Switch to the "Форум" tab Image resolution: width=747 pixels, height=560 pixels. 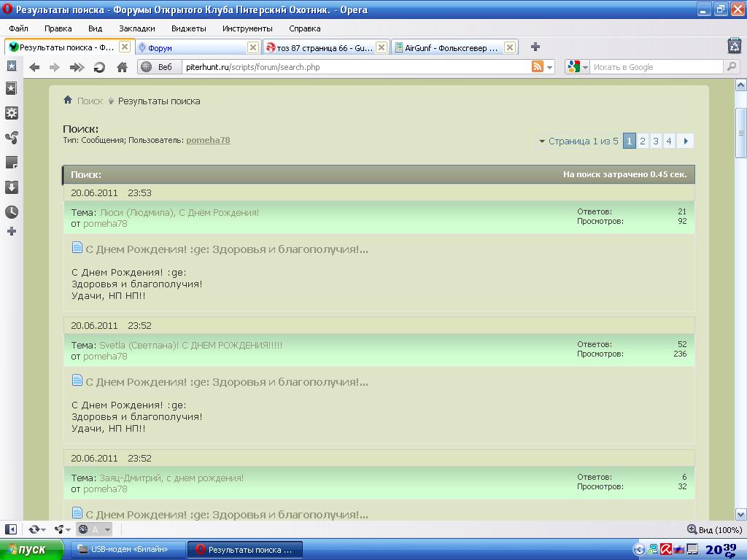pos(196,47)
